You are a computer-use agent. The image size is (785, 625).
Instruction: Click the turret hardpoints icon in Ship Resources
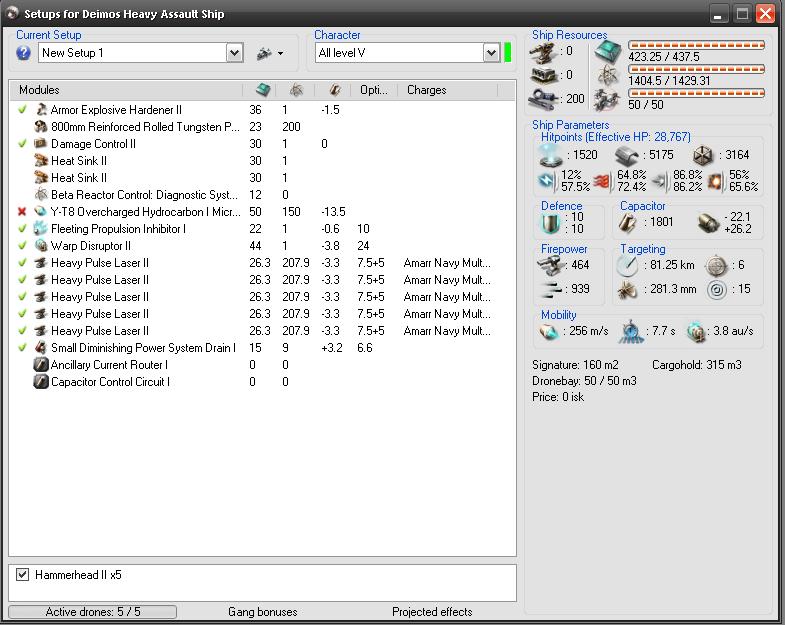click(x=544, y=52)
